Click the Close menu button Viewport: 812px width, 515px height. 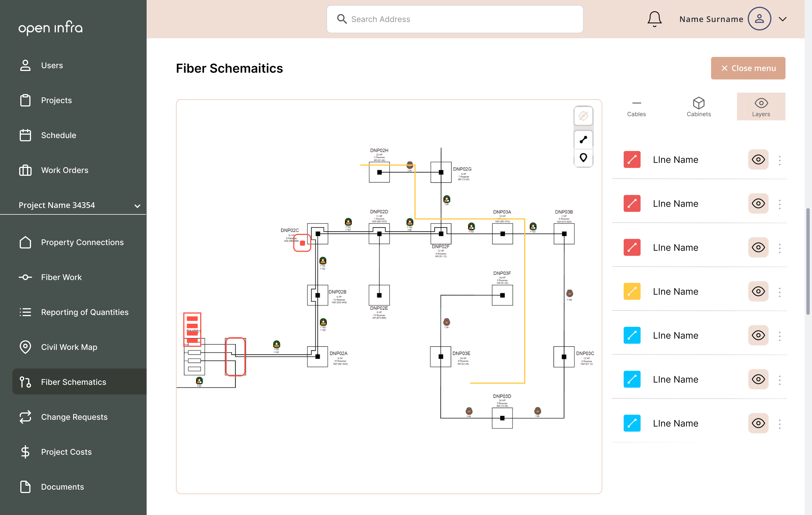(x=748, y=68)
